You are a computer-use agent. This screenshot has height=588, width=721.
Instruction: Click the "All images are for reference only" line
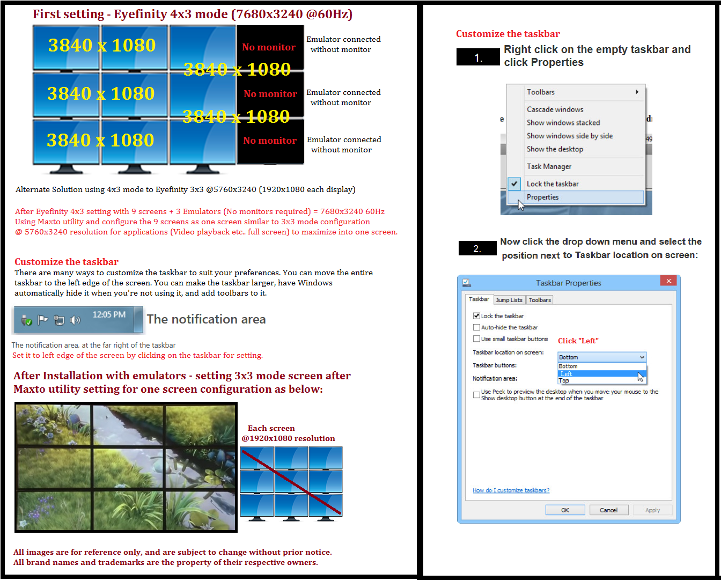click(x=172, y=552)
